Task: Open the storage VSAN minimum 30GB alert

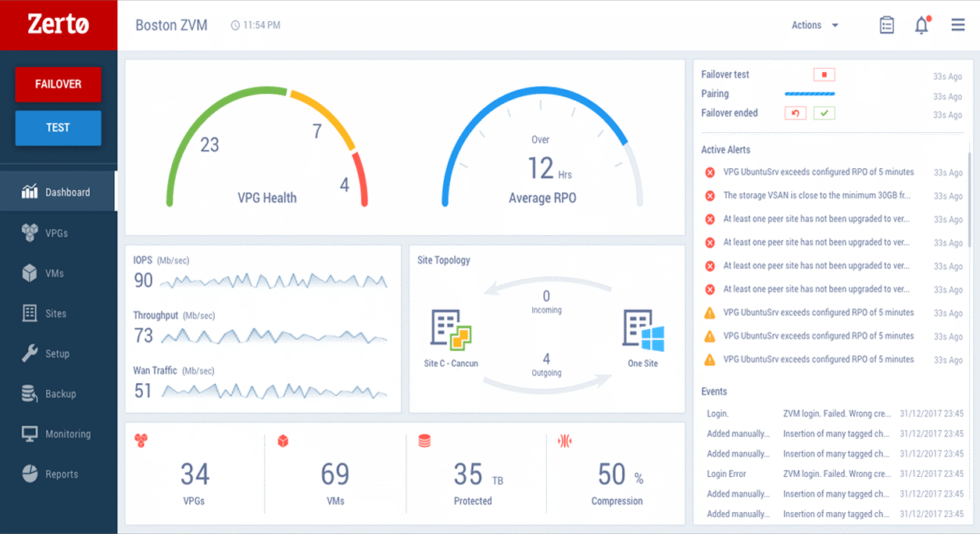Action: [817, 195]
